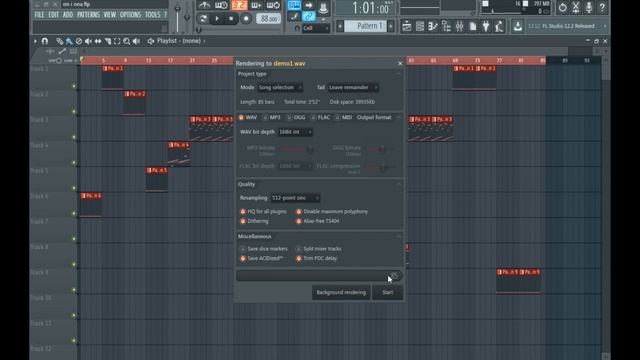Screen dimensions: 640x360
Task: Collapse the Miscellaneous section
Action: (x=398, y=237)
